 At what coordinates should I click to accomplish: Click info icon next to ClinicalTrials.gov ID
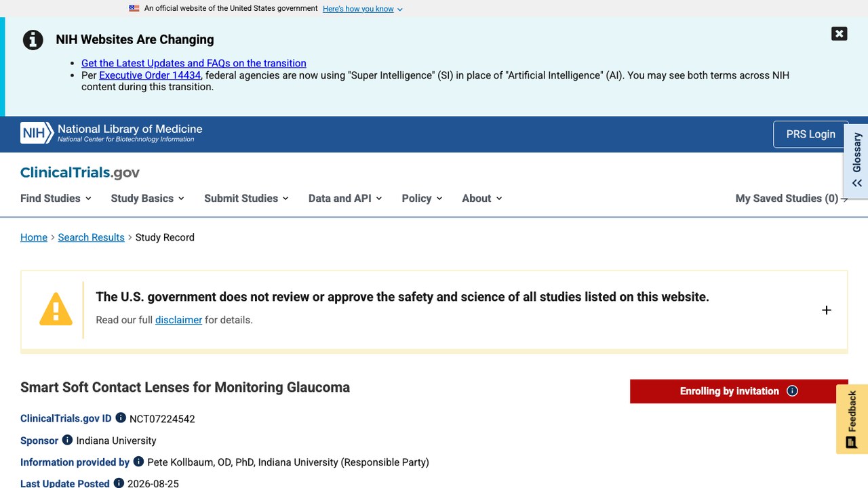click(x=121, y=418)
